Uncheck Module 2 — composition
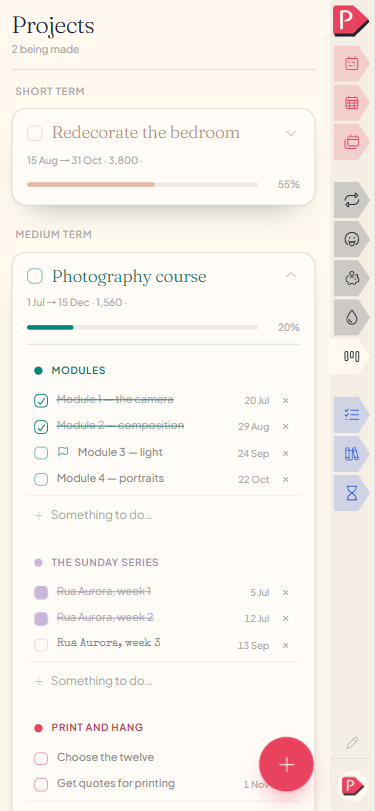Screen dimensions: 375x811 (x=41, y=427)
